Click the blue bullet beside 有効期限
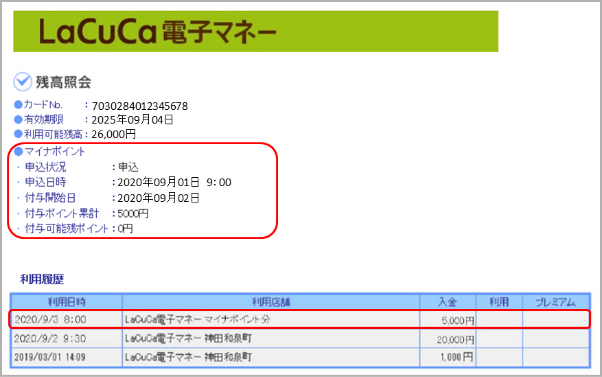The width and height of the screenshot is (602, 377). [18, 119]
